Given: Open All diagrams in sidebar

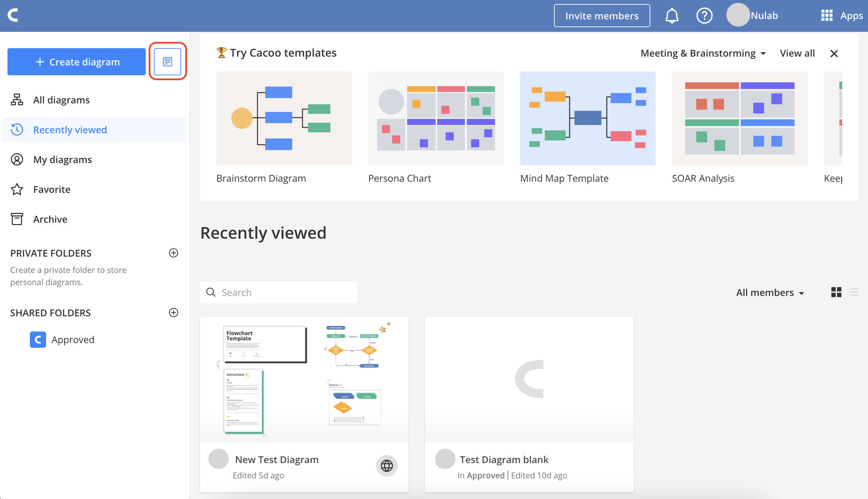Looking at the screenshot, I should [x=94, y=100].
